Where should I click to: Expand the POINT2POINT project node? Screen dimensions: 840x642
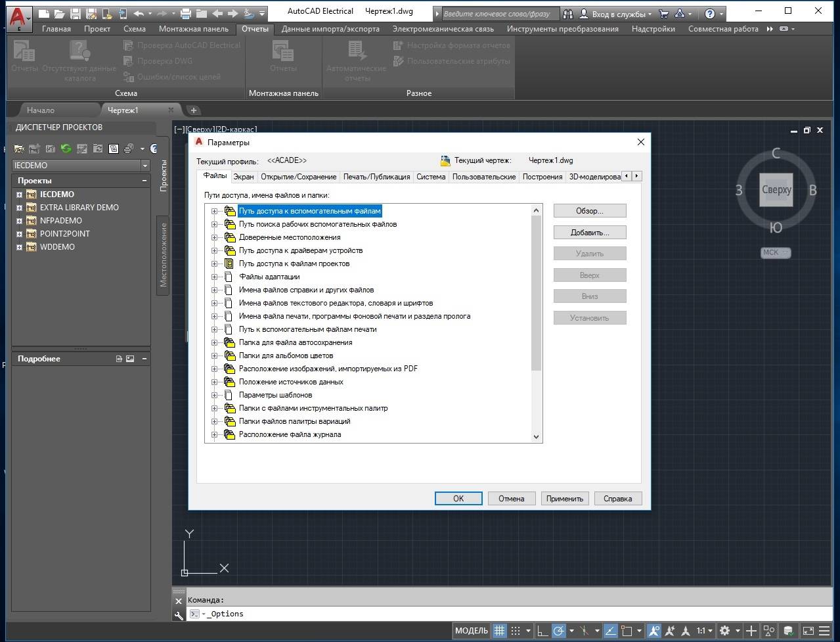click(19, 234)
